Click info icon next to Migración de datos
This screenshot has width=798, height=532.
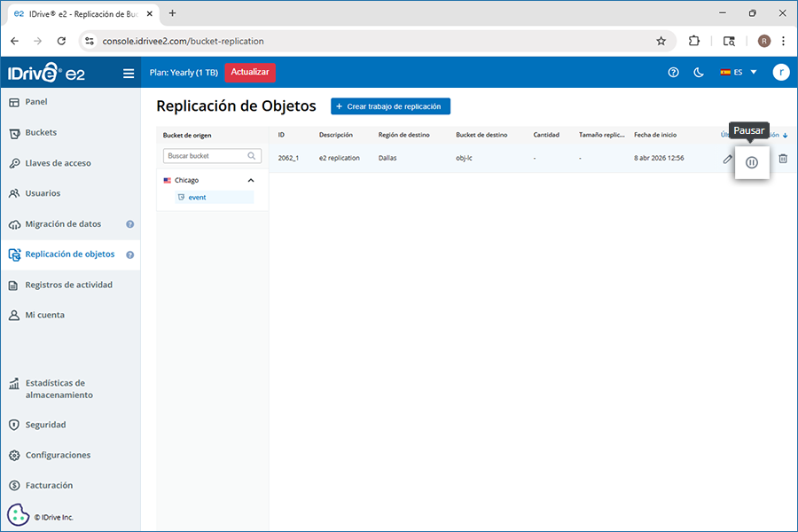coord(130,224)
